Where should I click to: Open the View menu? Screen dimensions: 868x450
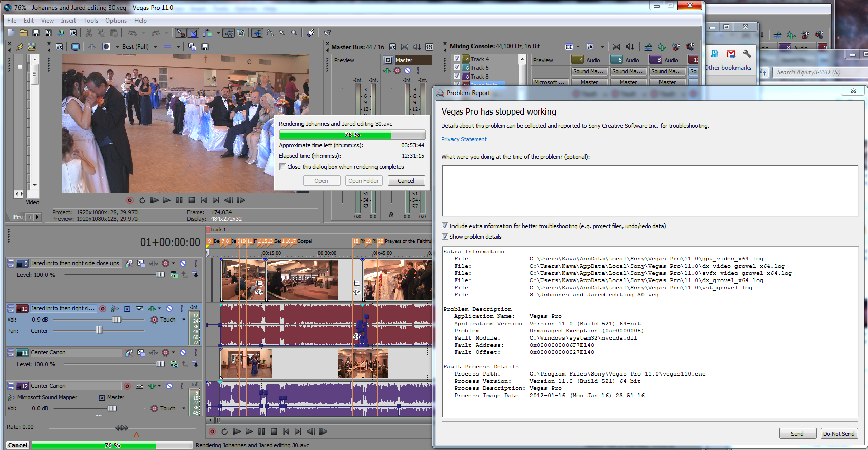(47, 21)
